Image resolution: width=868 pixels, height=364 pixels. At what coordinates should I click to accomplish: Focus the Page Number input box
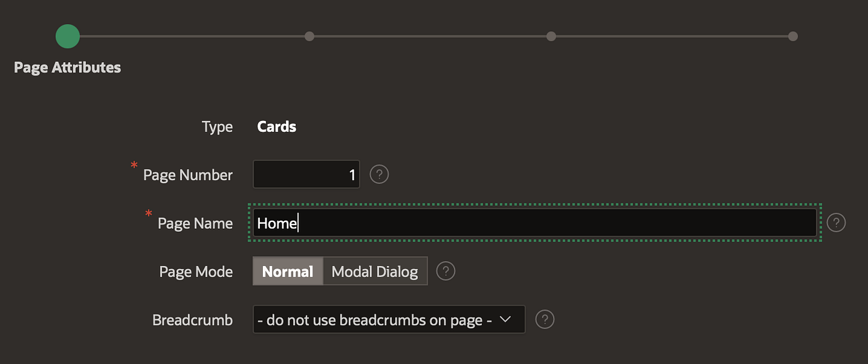[x=306, y=175]
